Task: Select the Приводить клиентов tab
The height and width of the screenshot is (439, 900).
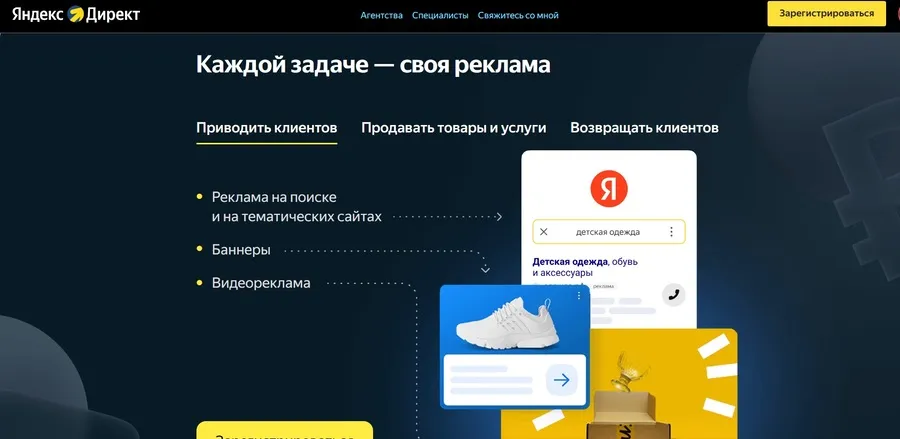Action: point(267,127)
